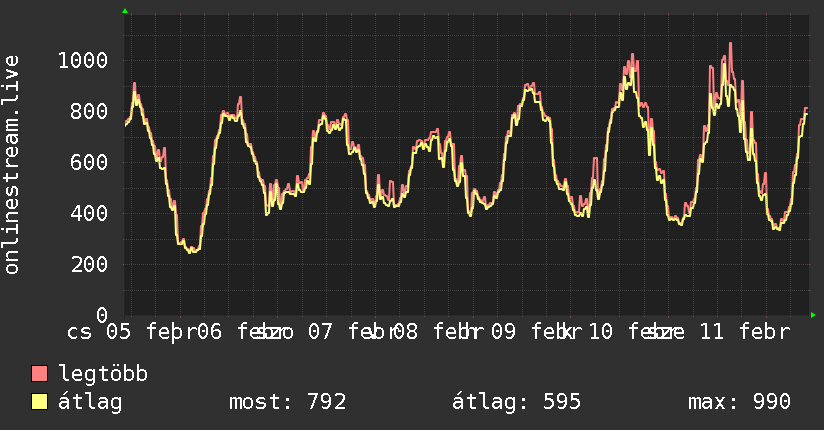Click the 'max: 990' maximum value
Screen dimensions: 824x430
pos(739,402)
